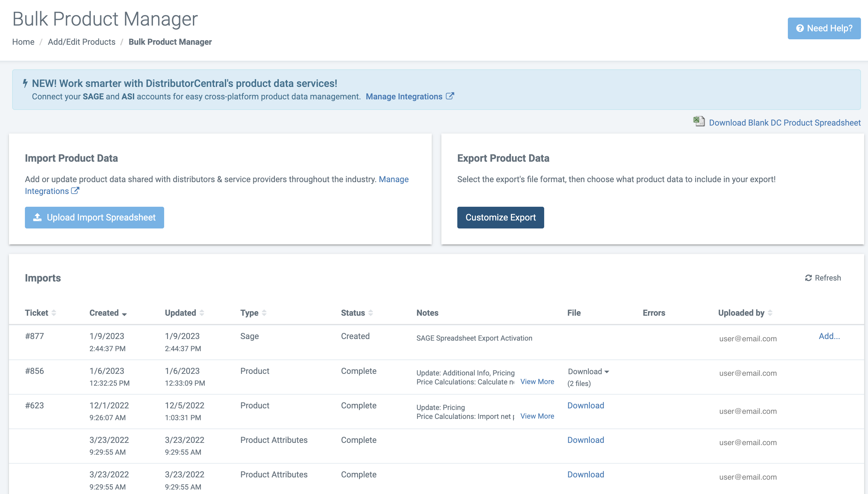
Task: Sort imports by Status column arrows
Action: point(370,313)
